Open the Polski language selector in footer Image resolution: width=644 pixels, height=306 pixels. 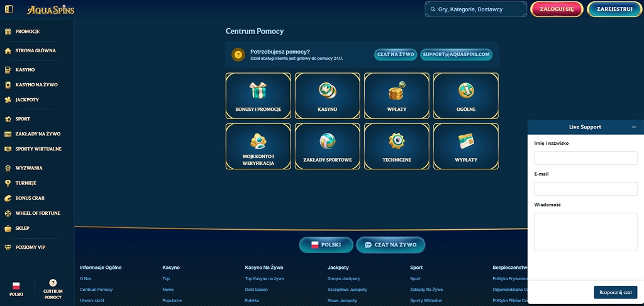click(x=326, y=245)
